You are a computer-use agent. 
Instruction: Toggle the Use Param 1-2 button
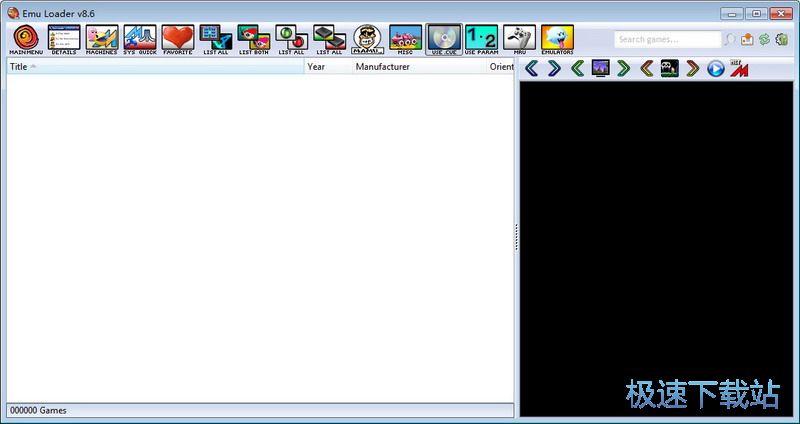coord(481,39)
